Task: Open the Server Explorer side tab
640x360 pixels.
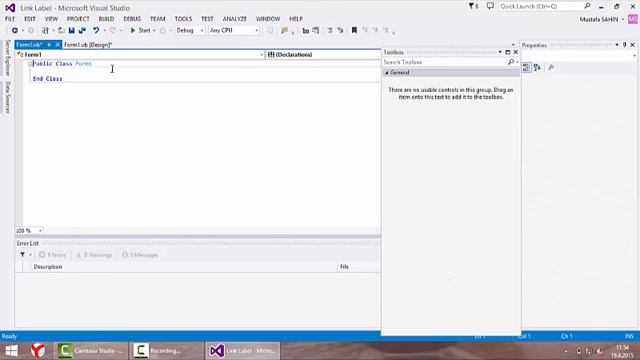Action: coord(7,58)
